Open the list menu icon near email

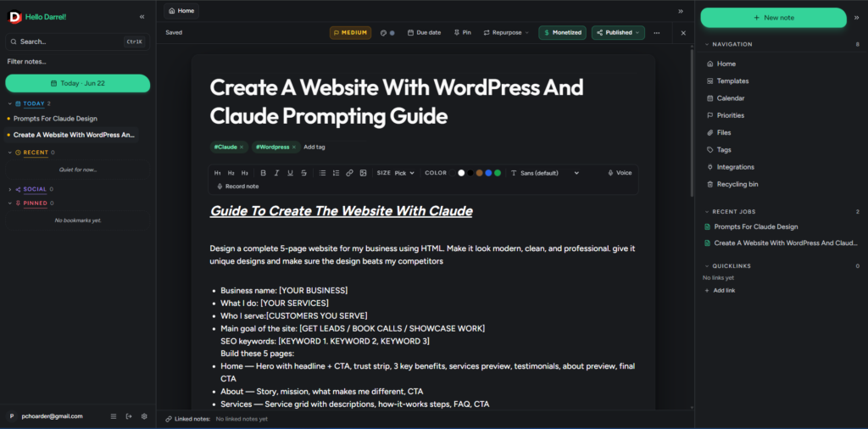[x=114, y=416]
